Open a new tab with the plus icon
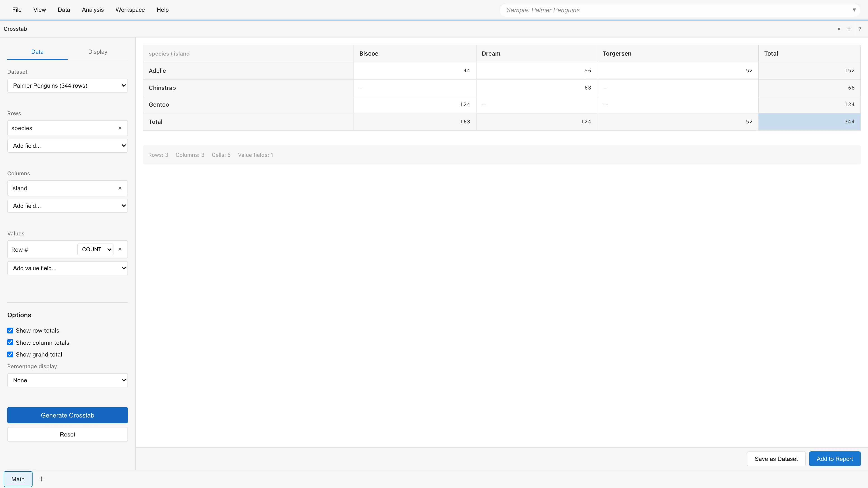 coord(849,29)
